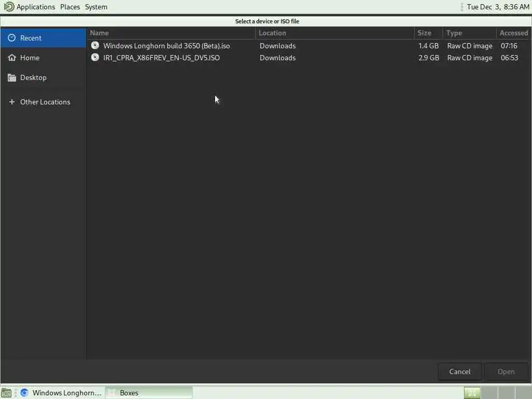Click disc icon of Windows Longhorn ISO
This screenshot has height=399, width=532.
tap(95, 45)
